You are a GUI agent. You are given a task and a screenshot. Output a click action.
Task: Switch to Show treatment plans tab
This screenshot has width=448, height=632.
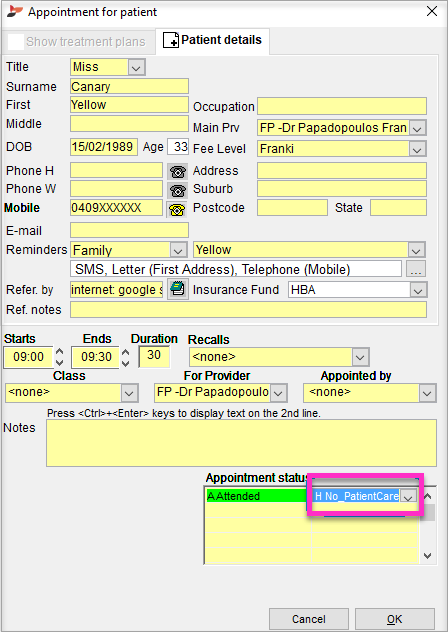pos(78,42)
